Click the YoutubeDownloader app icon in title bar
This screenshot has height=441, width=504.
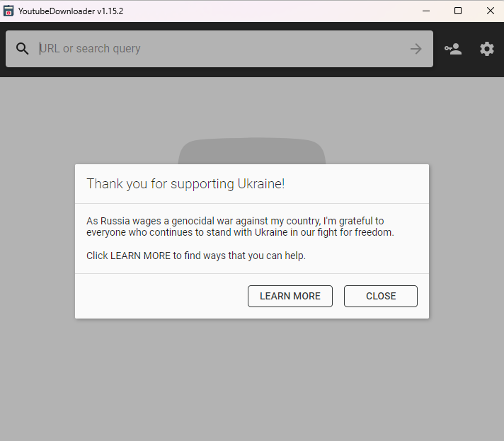[8, 11]
